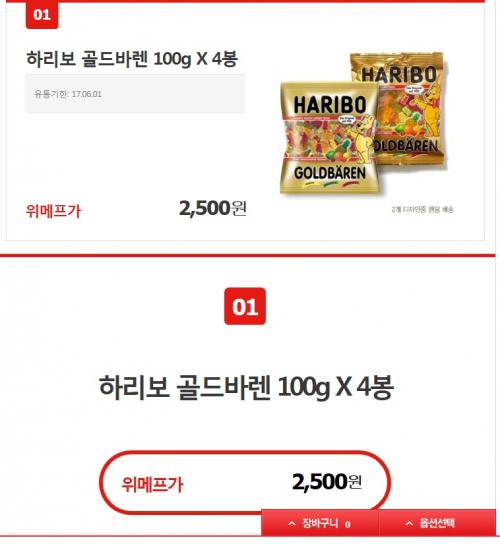Screen dimensions: 500x544
Task: Click the upper 위메프가 label
Action: click(53, 211)
